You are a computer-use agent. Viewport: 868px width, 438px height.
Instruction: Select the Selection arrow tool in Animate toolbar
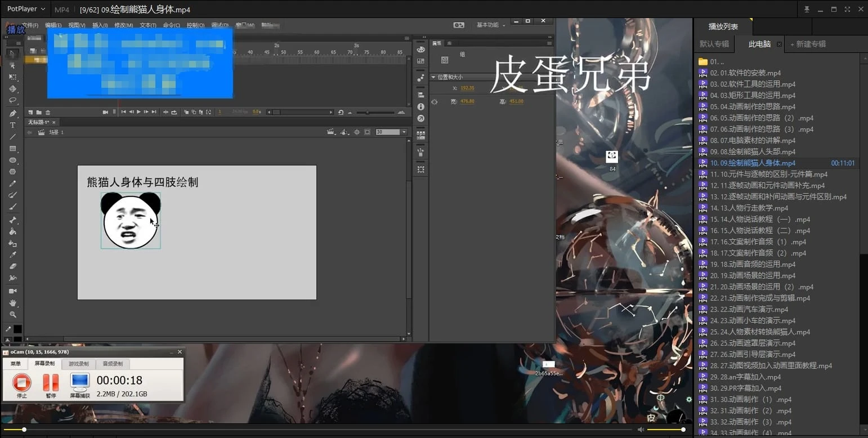(x=13, y=53)
